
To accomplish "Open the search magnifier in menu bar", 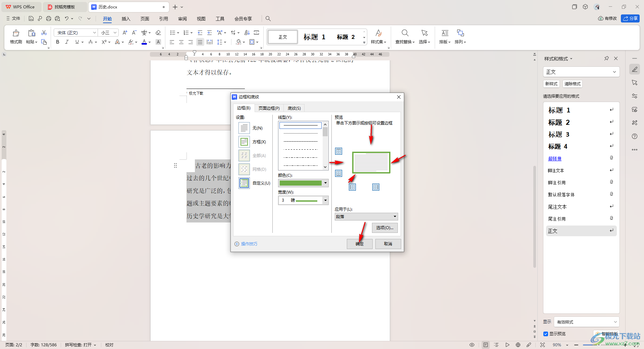I will pyautogui.click(x=268, y=18).
